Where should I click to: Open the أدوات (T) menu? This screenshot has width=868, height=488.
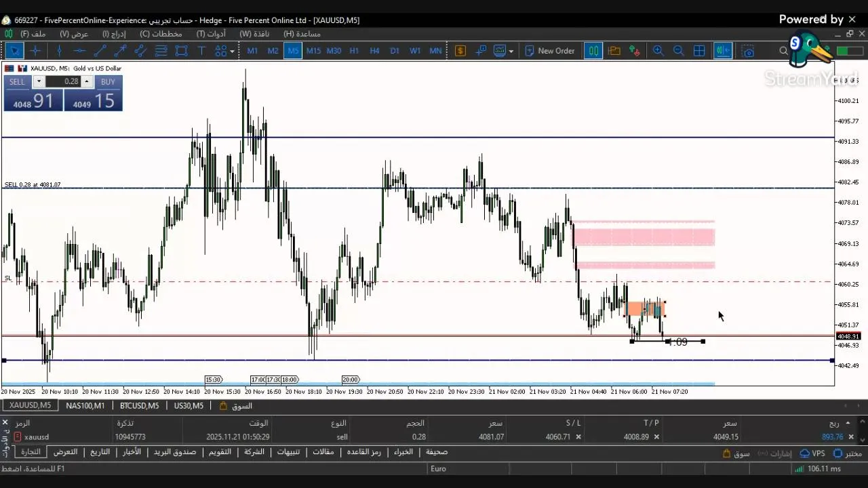211,34
